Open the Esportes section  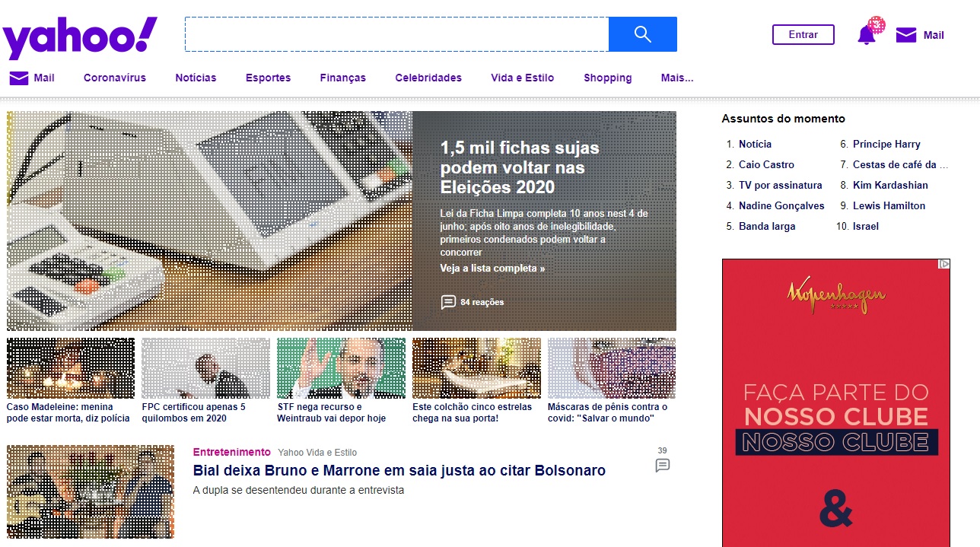(x=268, y=78)
